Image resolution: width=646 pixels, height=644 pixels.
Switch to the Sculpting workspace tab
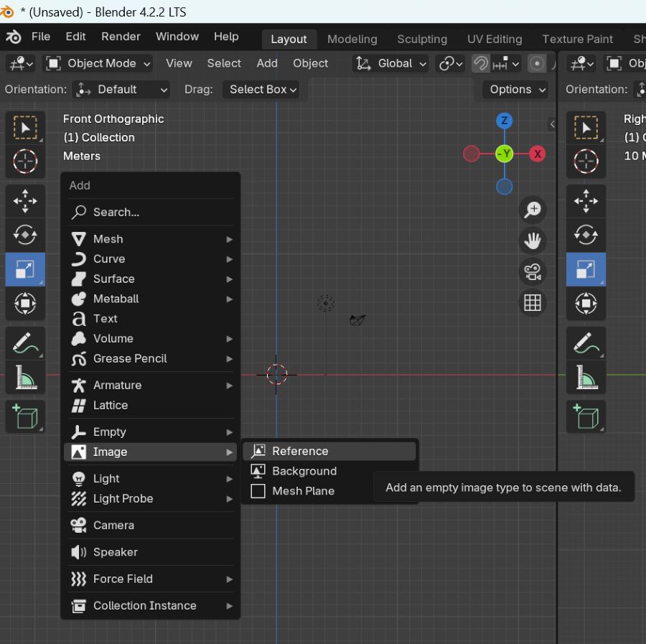[422, 39]
